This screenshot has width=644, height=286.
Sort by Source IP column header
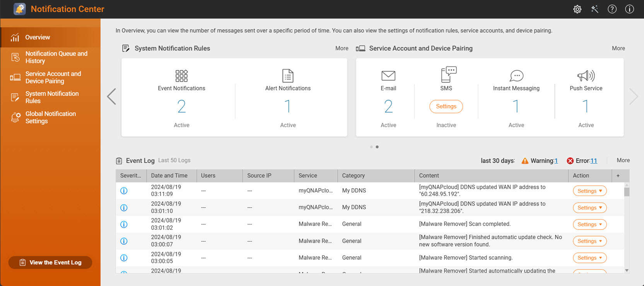pos(268,175)
